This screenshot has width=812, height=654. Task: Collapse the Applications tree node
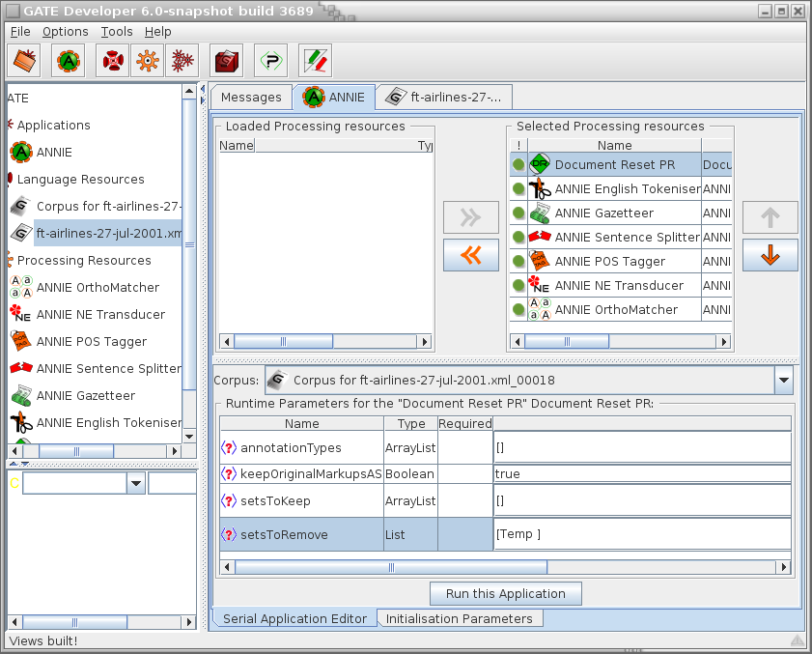(x=10, y=125)
